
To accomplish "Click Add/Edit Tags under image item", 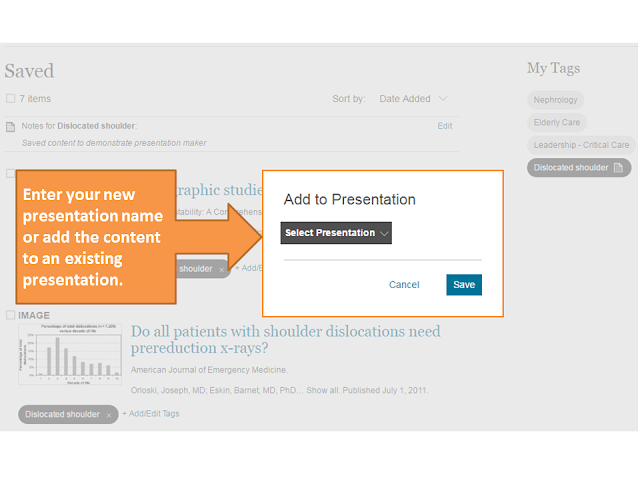I will [151, 413].
